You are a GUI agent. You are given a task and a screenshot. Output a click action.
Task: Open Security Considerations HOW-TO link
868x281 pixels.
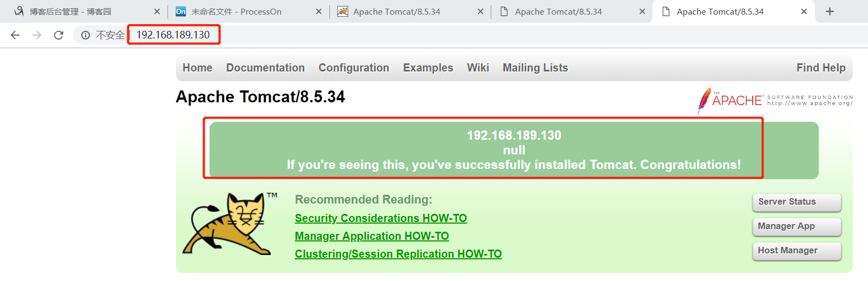pyautogui.click(x=381, y=218)
